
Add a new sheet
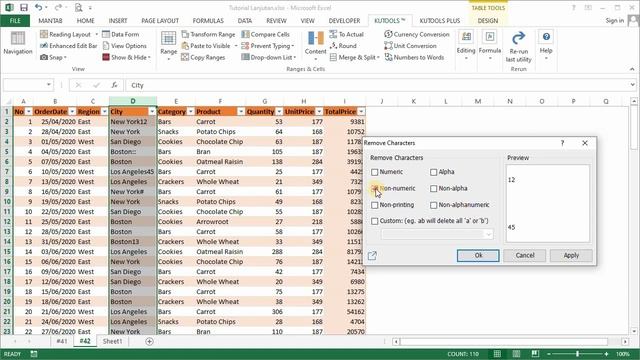pyautogui.click(x=149, y=341)
